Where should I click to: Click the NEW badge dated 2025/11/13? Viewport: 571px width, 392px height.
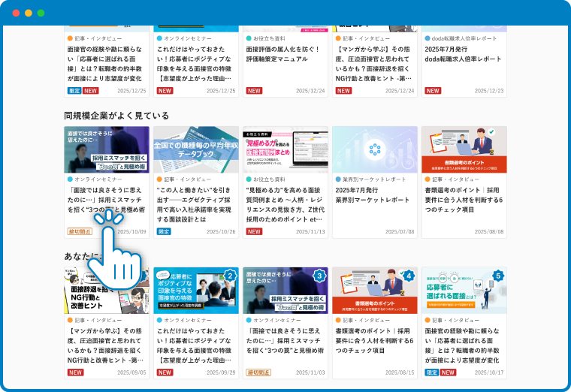coord(254,232)
